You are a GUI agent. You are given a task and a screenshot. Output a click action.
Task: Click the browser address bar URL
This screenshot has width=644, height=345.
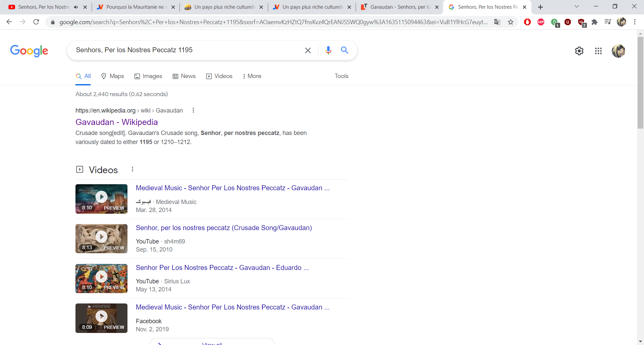pos(273,22)
